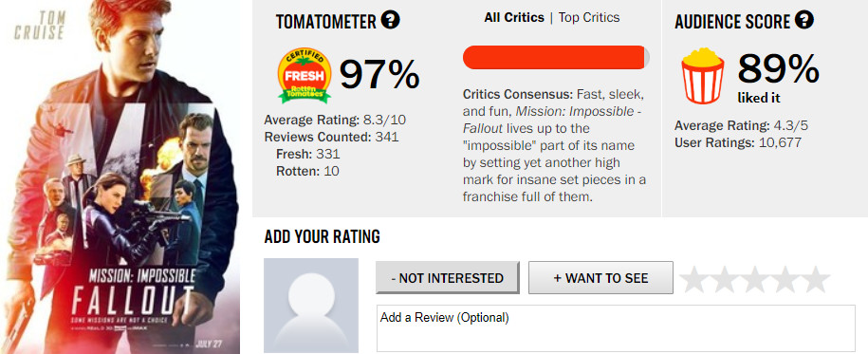Click the Reviews Counted 341 text
The height and width of the screenshot is (354, 868).
pyautogui.click(x=331, y=137)
